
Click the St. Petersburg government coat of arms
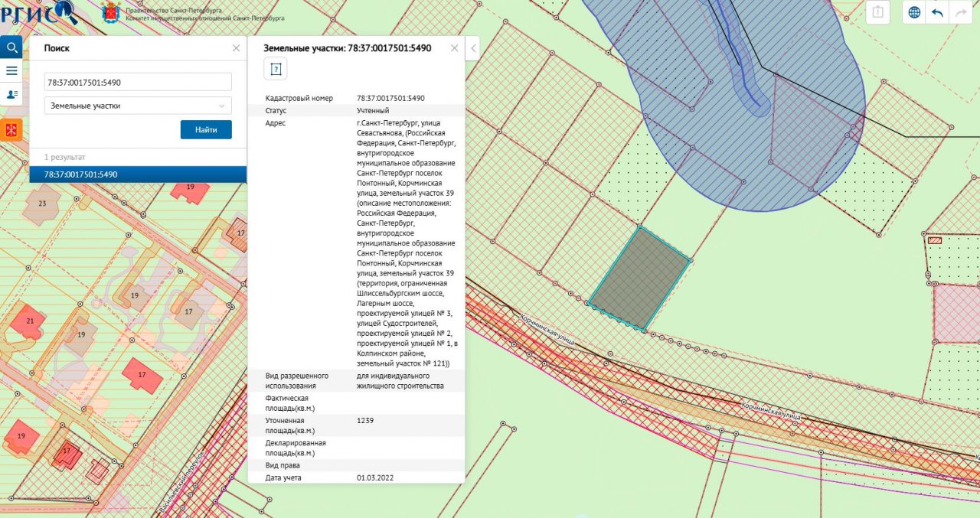[x=113, y=11]
